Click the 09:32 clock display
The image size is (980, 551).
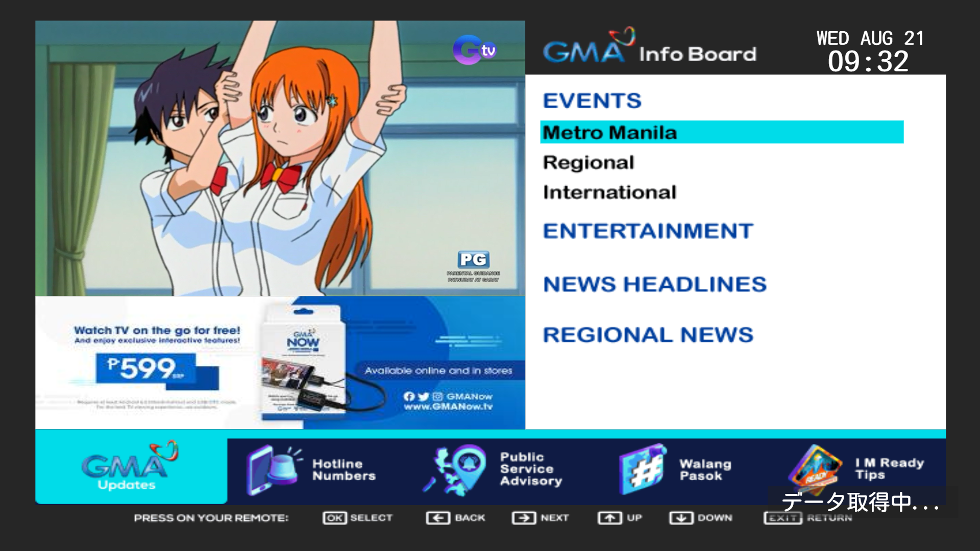point(868,62)
